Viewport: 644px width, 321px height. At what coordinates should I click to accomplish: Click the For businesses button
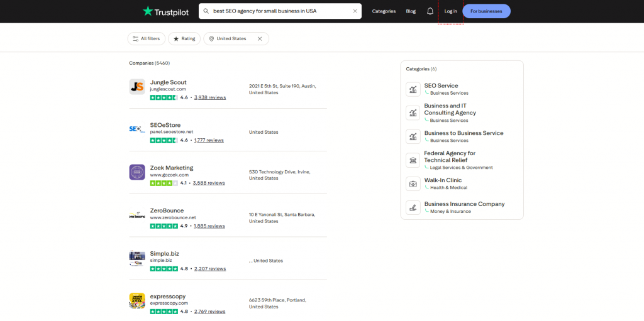[486, 11]
